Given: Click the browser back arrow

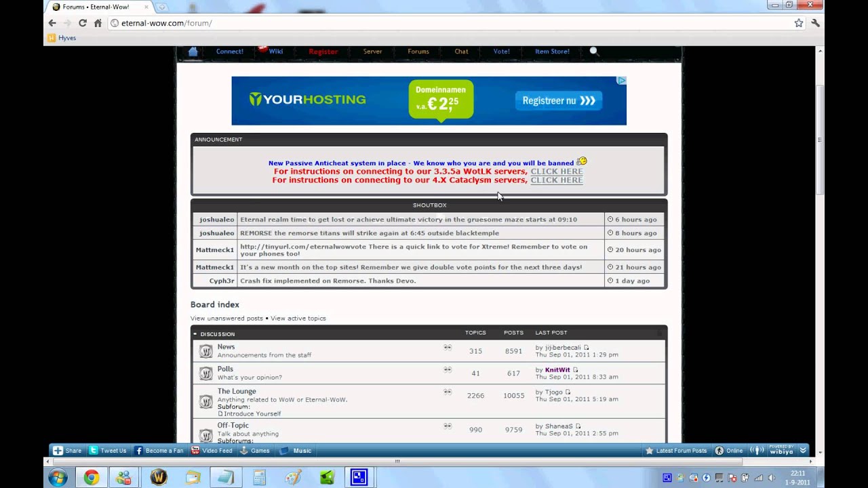Looking at the screenshot, I should (x=52, y=23).
